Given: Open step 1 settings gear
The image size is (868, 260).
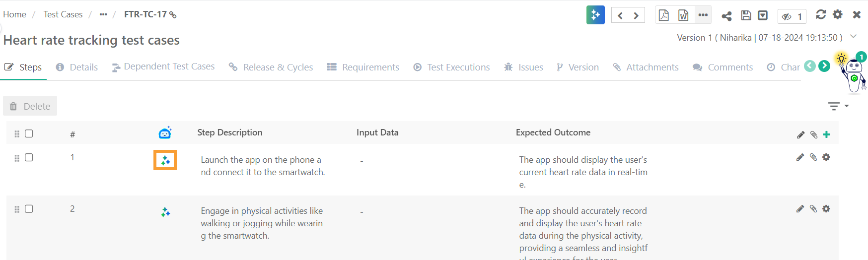Looking at the screenshot, I should coord(826,157).
